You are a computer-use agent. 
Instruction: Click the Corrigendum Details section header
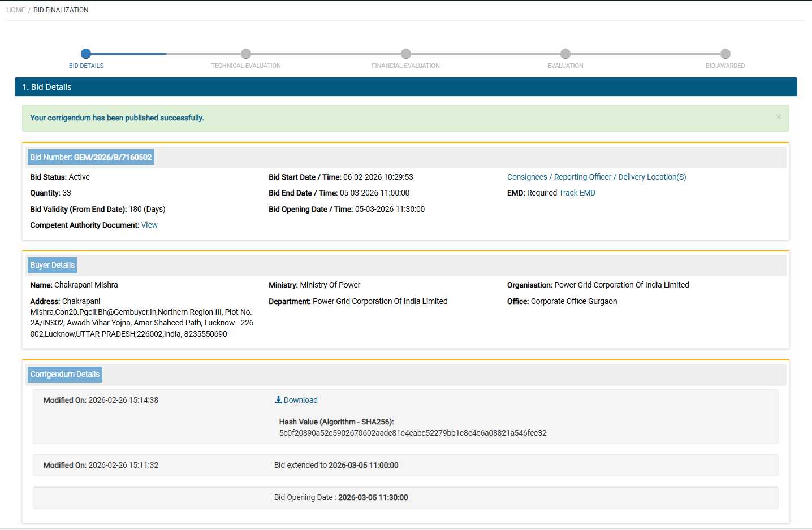point(65,374)
